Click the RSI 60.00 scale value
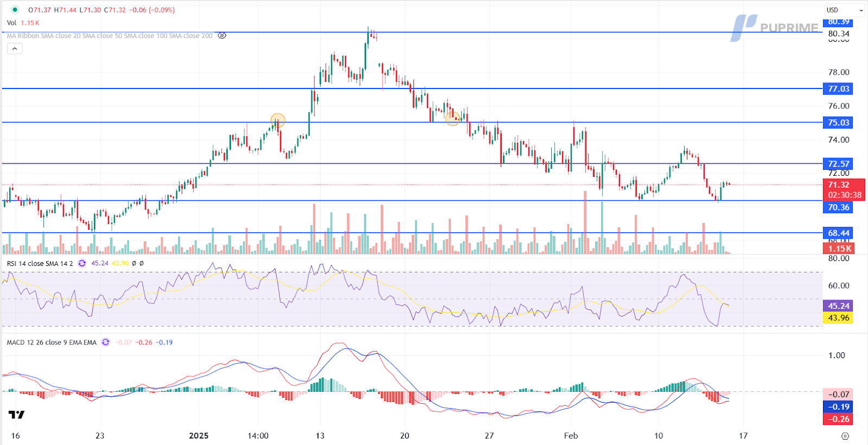 click(839, 285)
